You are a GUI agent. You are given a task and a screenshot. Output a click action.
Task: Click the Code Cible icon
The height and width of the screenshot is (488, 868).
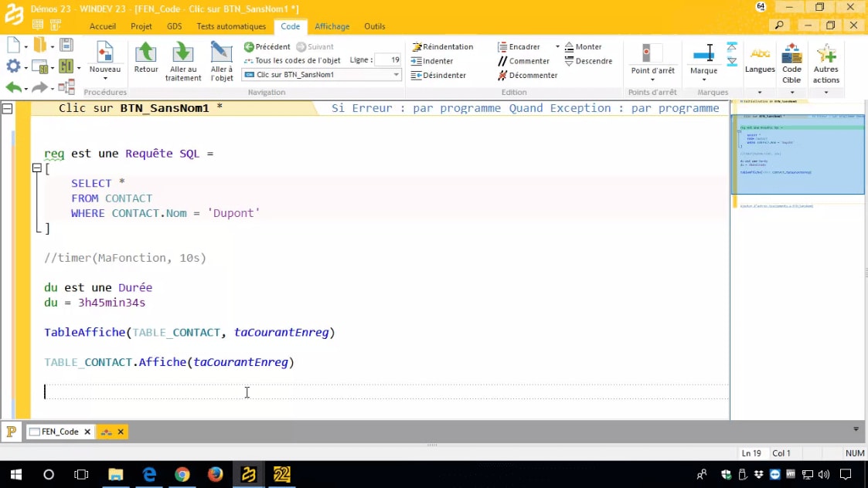(791, 62)
